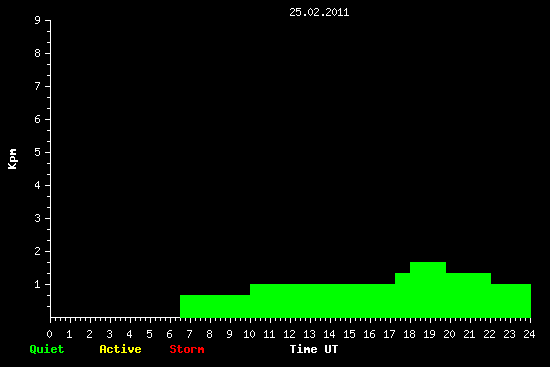The image size is (550, 367).
Task: Click the hour 3 tick label
Action: click(109, 334)
